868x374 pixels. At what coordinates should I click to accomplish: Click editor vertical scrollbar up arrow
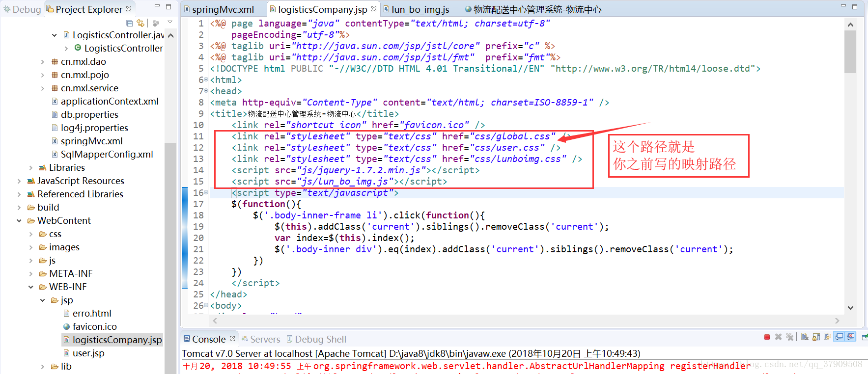pos(850,25)
